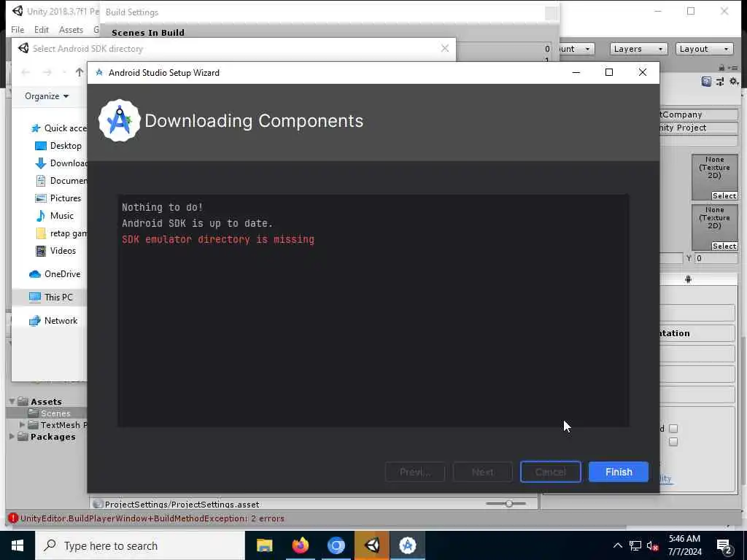
Task: Open the Layers dropdown in Unity
Action: [x=638, y=49]
